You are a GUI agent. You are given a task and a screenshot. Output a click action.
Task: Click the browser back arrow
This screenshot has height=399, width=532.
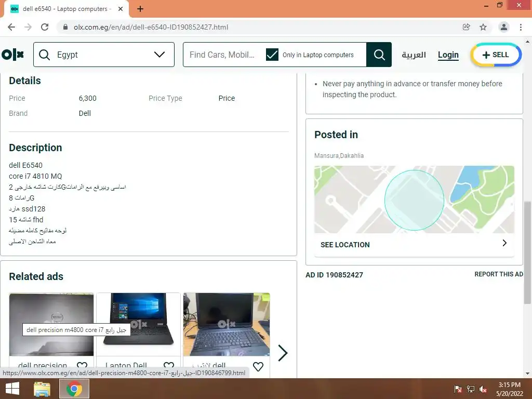coord(11,27)
